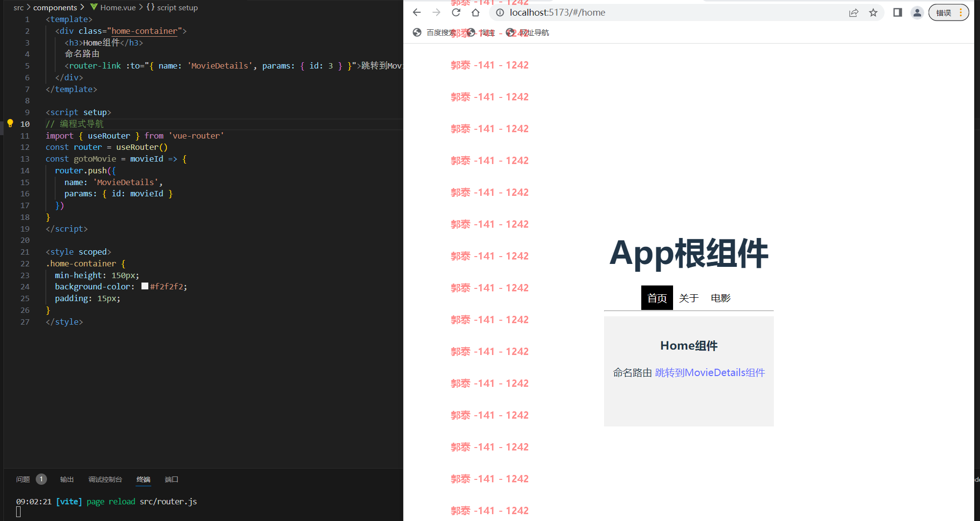
Task: Click the address bar URL localhost:5173
Action: click(x=558, y=13)
